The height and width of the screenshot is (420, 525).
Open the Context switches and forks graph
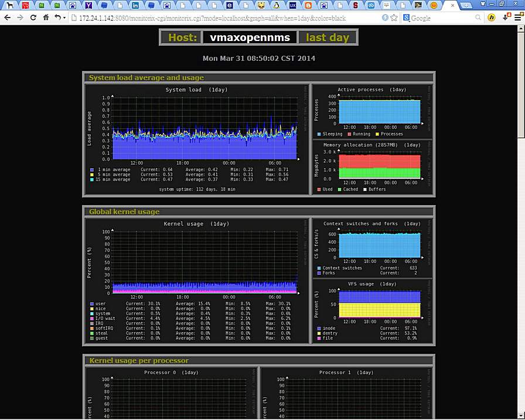(372, 248)
